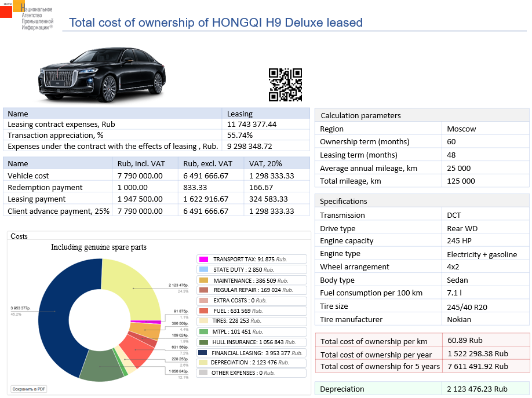
Task: Click the MAINTENANCE : 386 509 legend entry
Action: tap(252, 280)
